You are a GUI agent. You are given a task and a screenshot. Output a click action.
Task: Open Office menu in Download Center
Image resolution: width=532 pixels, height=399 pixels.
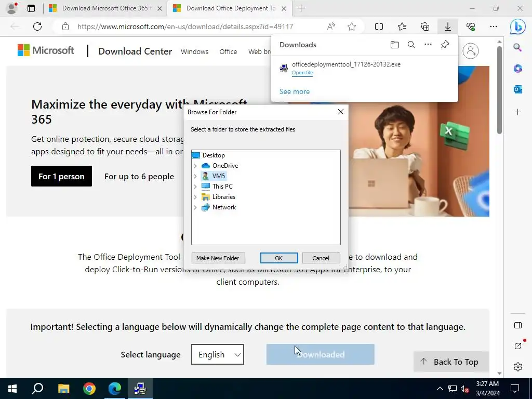228,51
